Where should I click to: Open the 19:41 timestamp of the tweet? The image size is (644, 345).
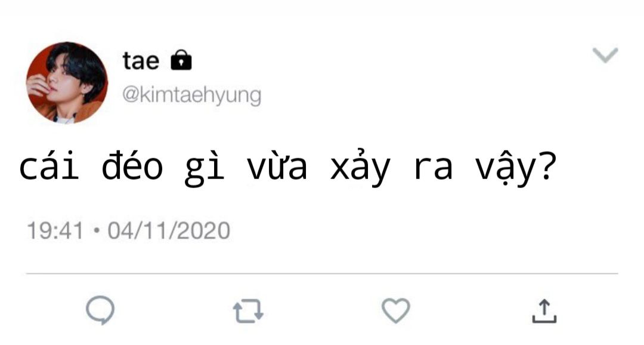(55, 230)
